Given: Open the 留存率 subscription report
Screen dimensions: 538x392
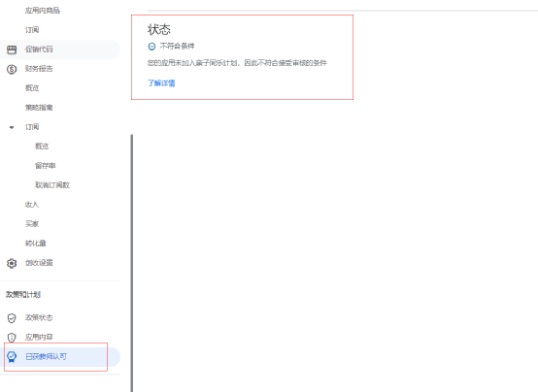Looking at the screenshot, I should [46, 166].
